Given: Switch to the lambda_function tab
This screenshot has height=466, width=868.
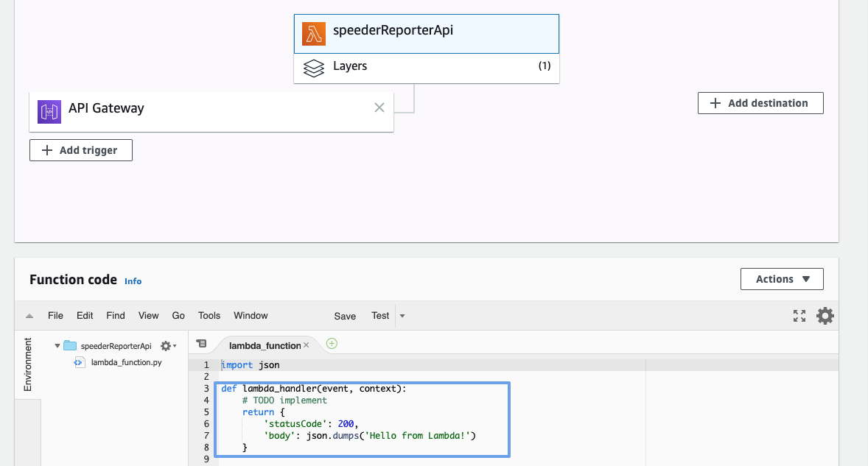Looking at the screenshot, I should 265,345.
